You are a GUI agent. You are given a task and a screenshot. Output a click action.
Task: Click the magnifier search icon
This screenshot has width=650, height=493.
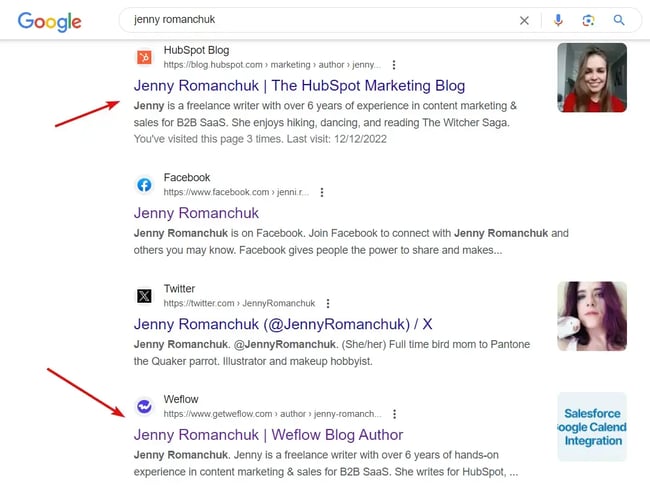coord(619,20)
